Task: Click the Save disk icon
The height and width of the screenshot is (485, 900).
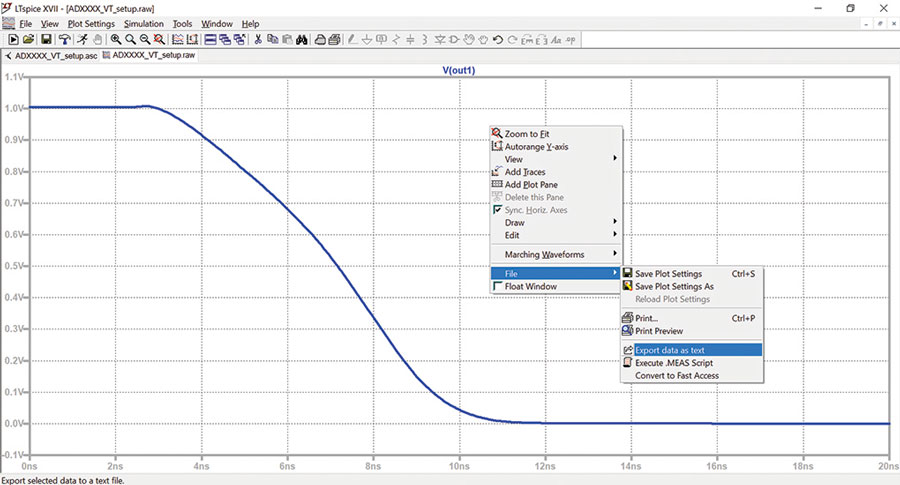Action: [46, 40]
